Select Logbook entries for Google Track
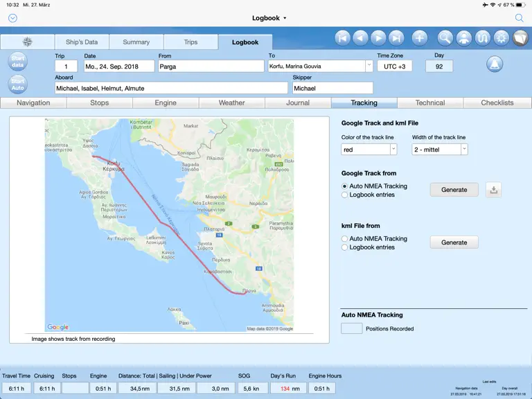The width and height of the screenshot is (532, 399). [x=344, y=195]
